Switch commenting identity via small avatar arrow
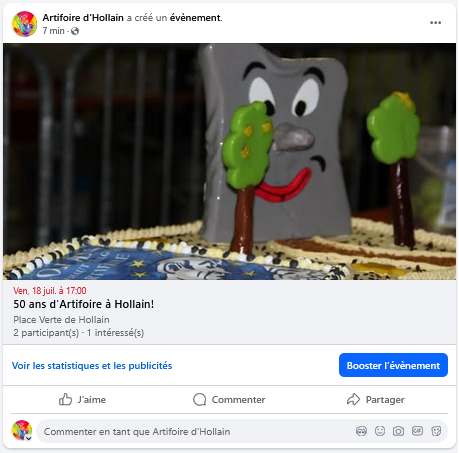 click(29, 438)
